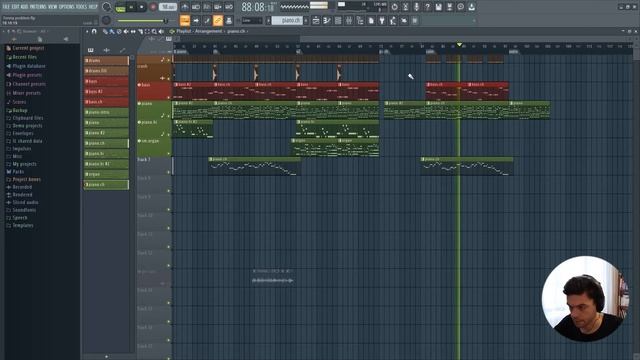The image size is (640, 360).
Task: Select the Playback speaker tool in playlist toolbar
Action: [x=161, y=31]
